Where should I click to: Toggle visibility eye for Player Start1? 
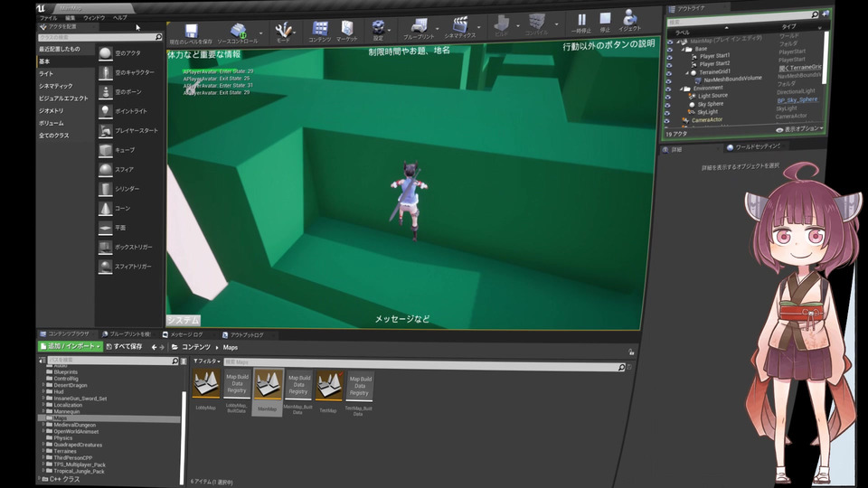tap(669, 58)
